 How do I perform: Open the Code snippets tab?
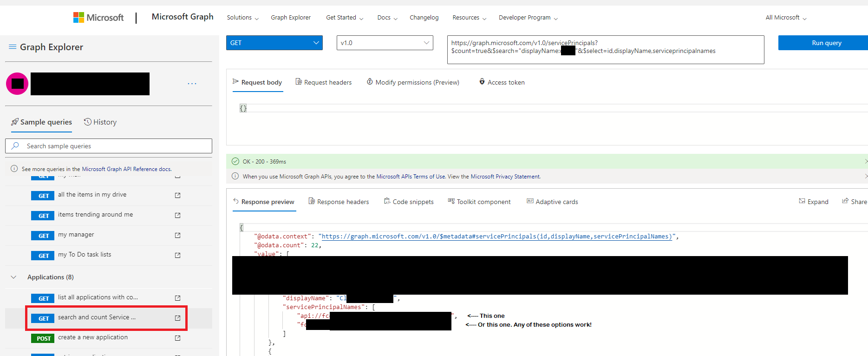(409, 202)
